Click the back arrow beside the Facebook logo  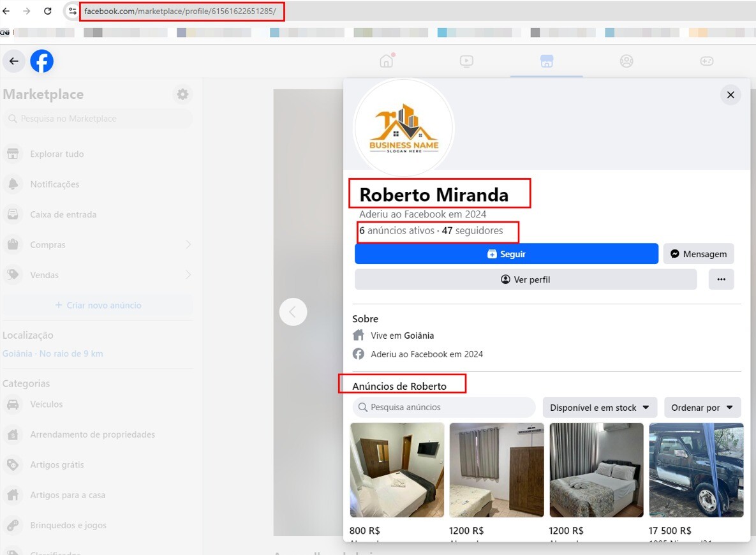14,61
